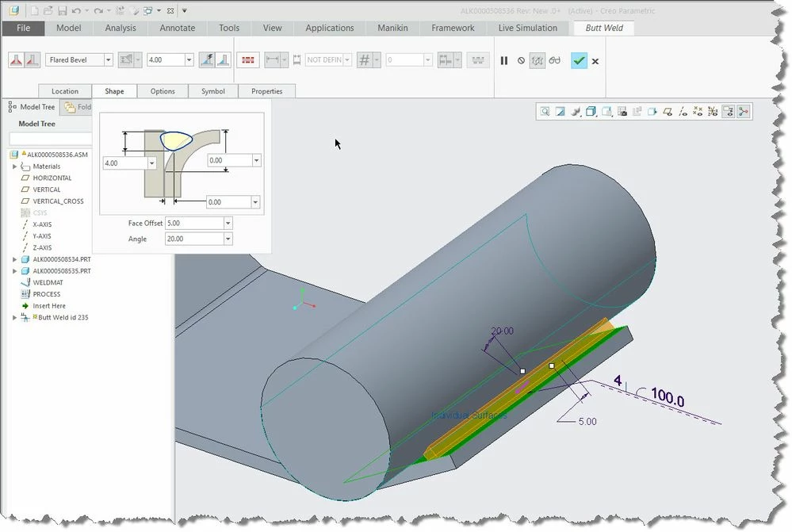Toggle datum plane display
This screenshot has width=792, height=532.
668,112
